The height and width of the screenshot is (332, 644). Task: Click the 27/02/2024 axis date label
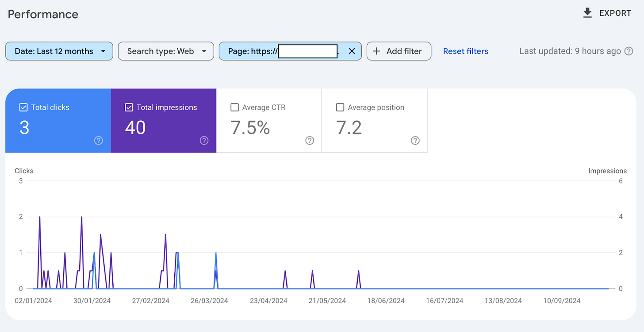(x=151, y=301)
